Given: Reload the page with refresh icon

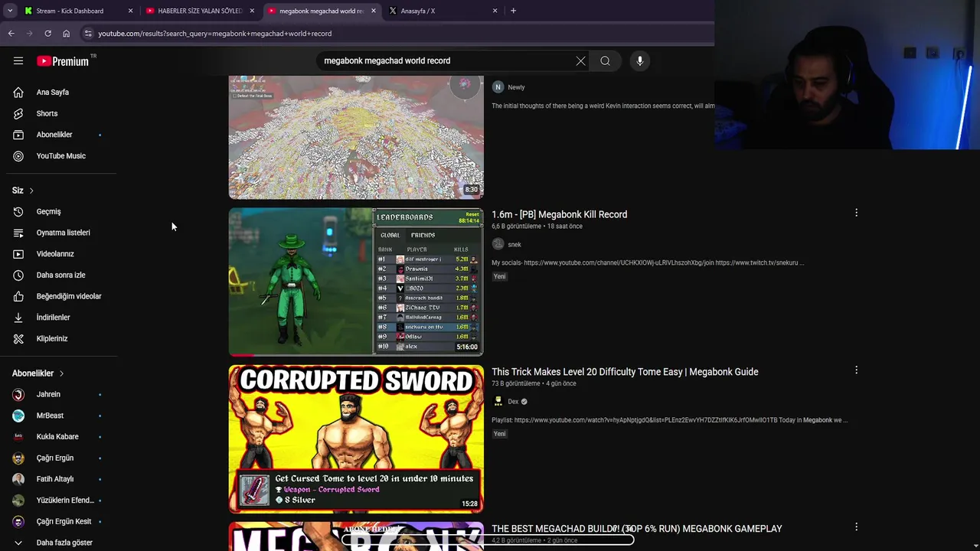Looking at the screenshot, I should [x=47, y=34].
